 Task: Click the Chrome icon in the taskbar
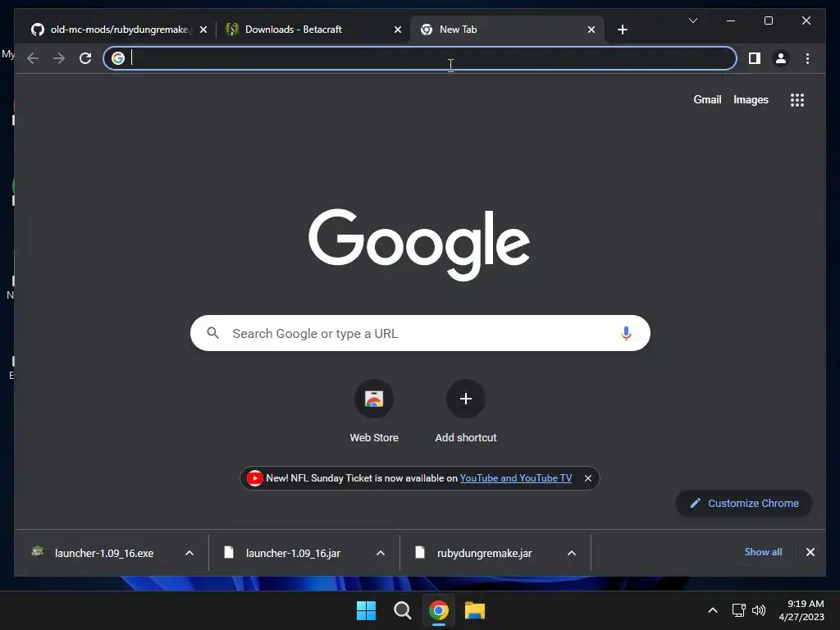point(439,610)
